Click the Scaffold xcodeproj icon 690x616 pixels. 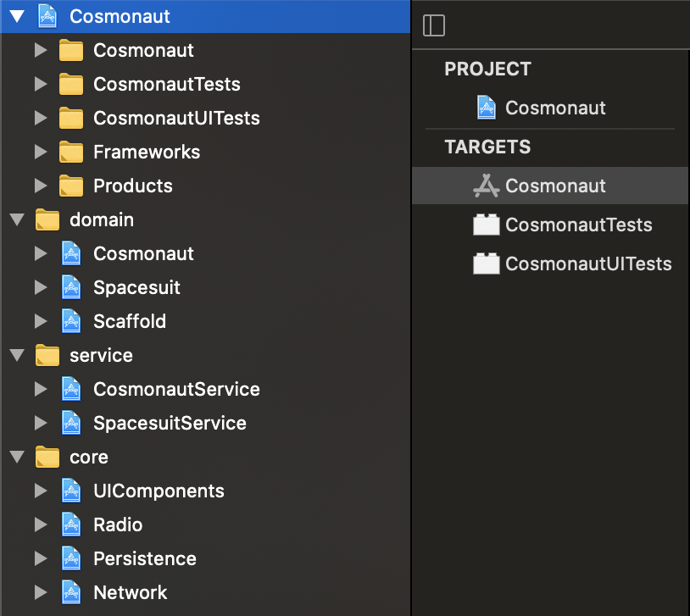tap(71, 321)
